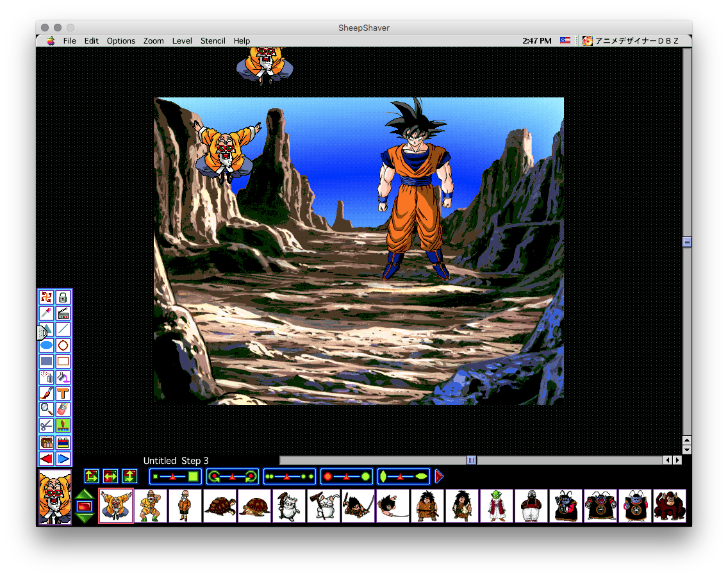Viewport: 728px width, 578px height.
Task: Click the padlock lock tool
Action: pyautogui.click(x=63, y=297)
